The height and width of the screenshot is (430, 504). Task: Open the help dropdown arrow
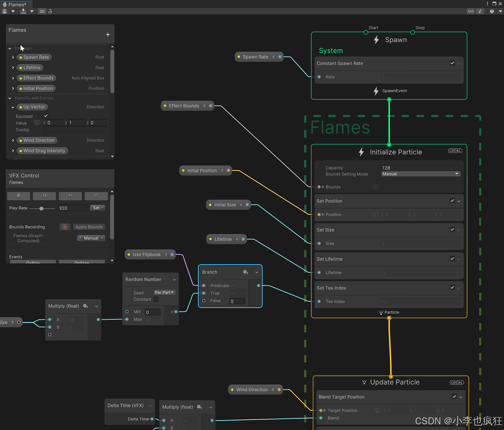click(500, 11)
